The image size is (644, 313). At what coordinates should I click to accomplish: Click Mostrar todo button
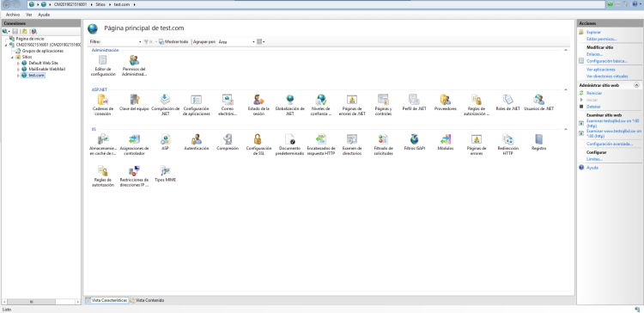173,41
